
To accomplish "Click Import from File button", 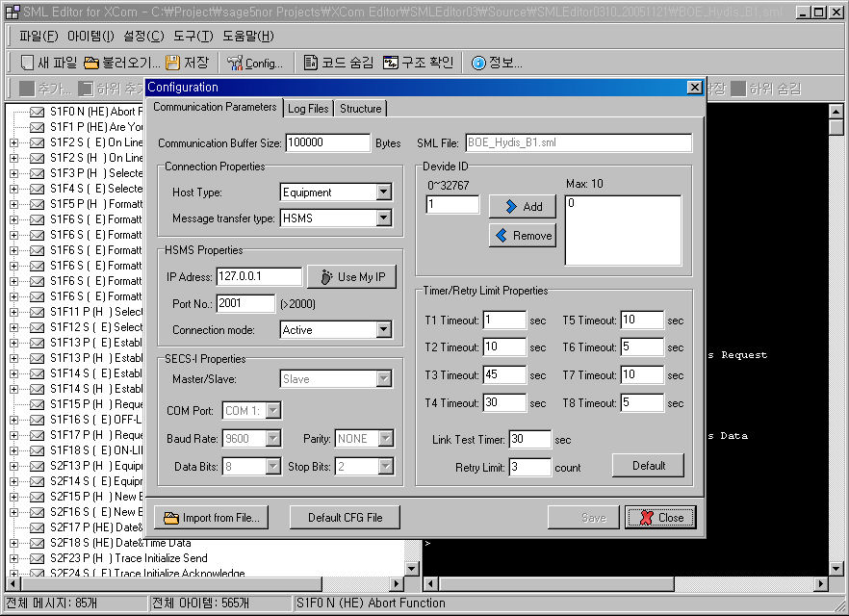I will [211, 518].
